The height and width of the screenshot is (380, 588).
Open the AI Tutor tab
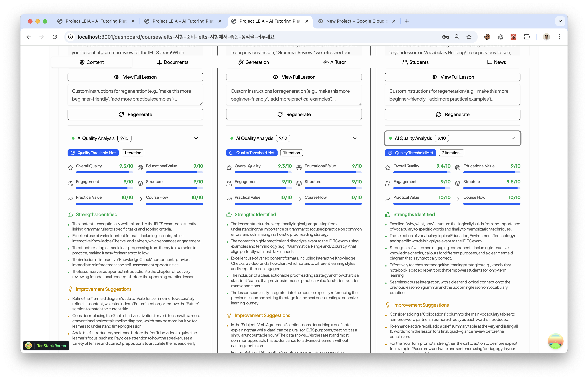click(335, 62)
